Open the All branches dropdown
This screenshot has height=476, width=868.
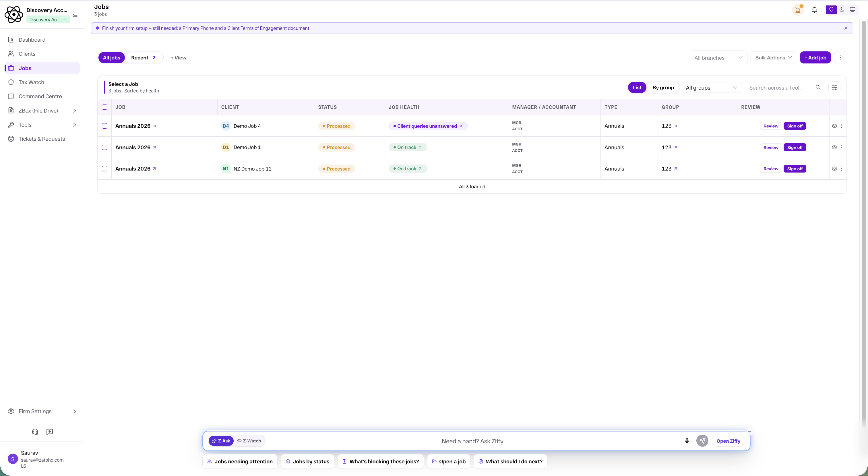click(x=718, y=58)
